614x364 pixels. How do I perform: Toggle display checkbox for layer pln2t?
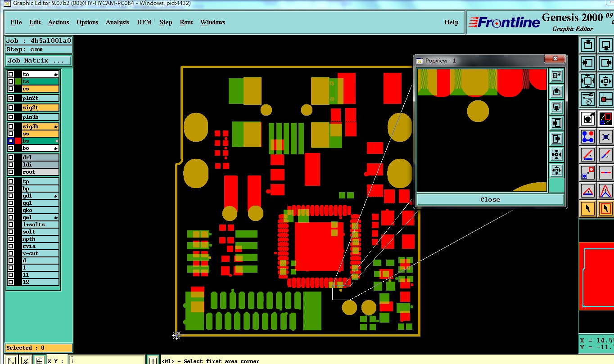[x=10, y=98]
